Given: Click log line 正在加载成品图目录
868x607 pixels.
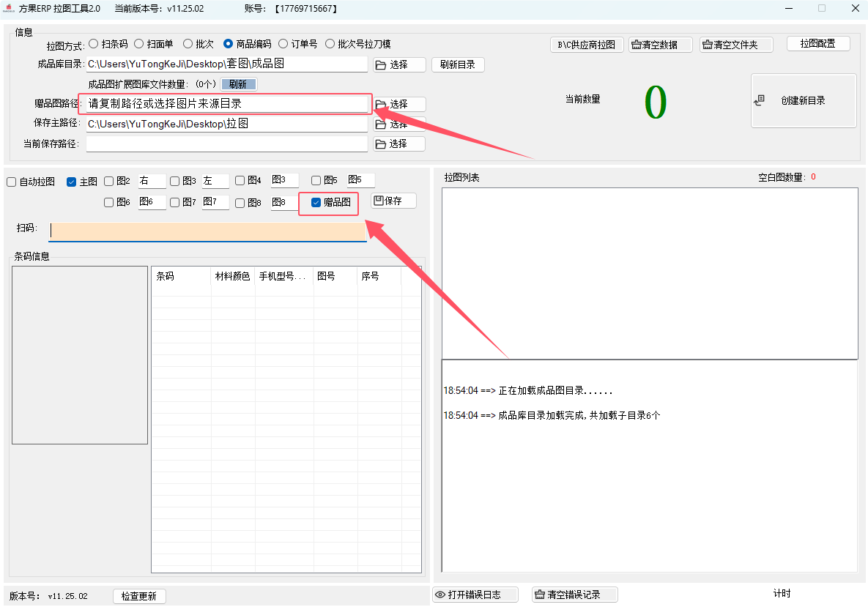Looking at the screenshot, I should 528,391.
